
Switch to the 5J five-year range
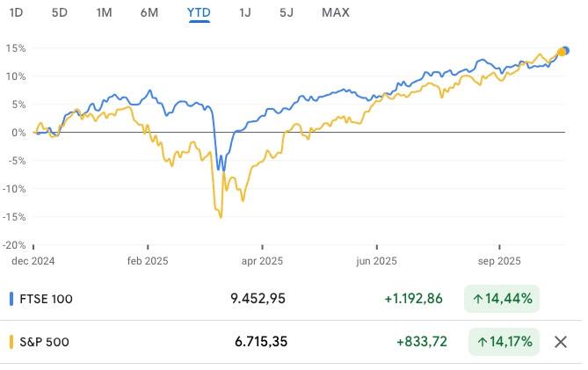(287, 12)
